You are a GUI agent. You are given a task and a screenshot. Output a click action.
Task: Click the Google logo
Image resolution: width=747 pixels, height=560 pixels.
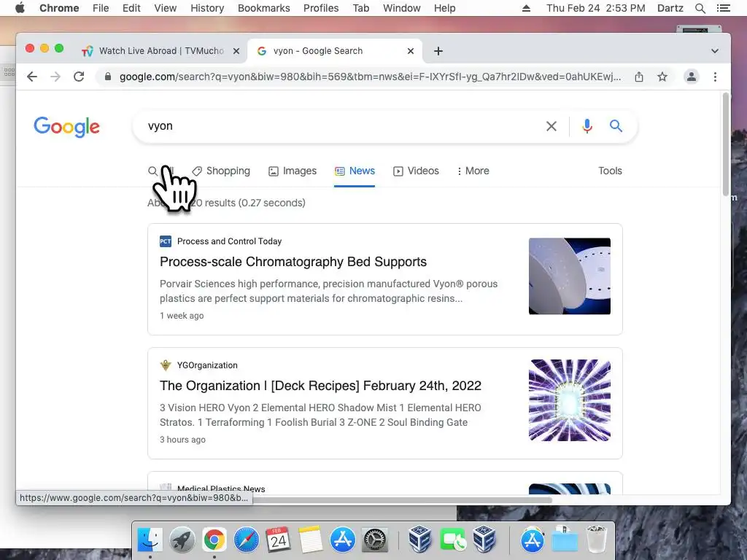pyautogui.click(x=66, y=127)
